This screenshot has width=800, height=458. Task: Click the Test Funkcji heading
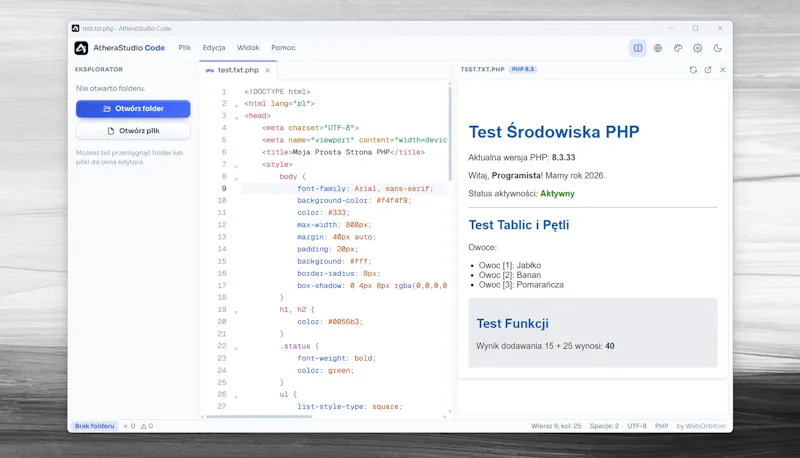pos(512,323)
